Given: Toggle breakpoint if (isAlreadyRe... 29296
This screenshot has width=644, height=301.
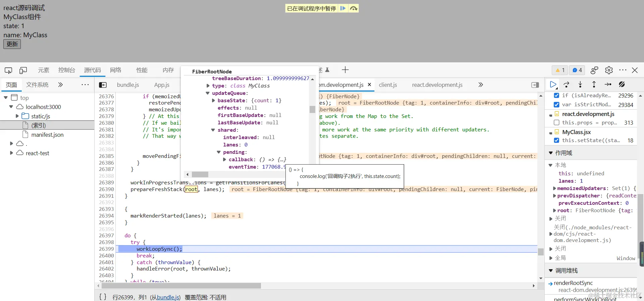Looking at the screenshot, I should [556, 96].
